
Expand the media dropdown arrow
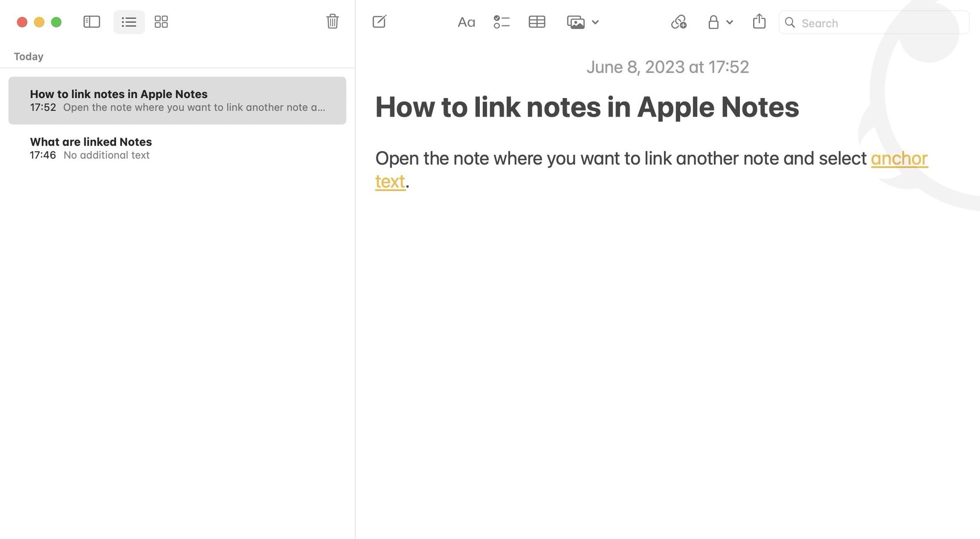[595, 23]
